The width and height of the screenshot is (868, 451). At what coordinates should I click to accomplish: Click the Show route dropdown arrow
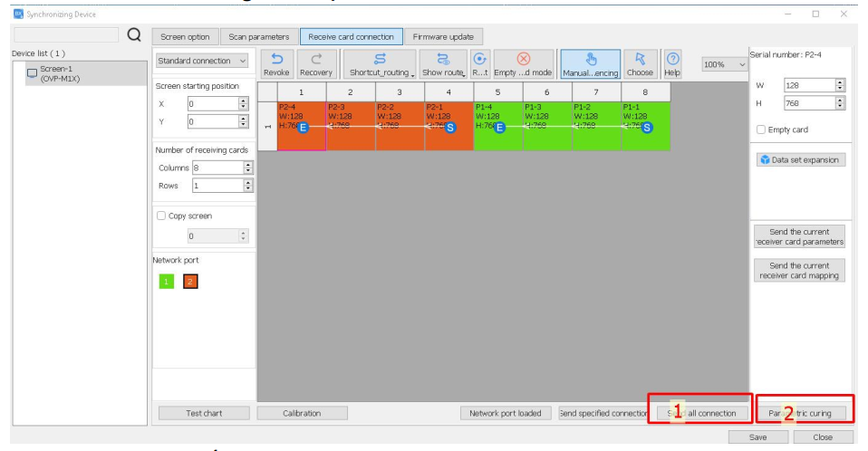(x=464, y=73)
